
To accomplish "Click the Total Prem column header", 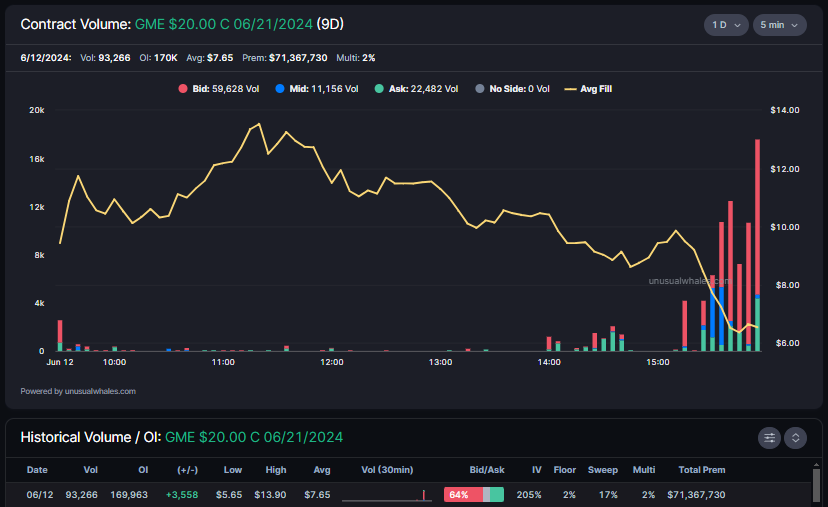I will click(x=701, y=470).
